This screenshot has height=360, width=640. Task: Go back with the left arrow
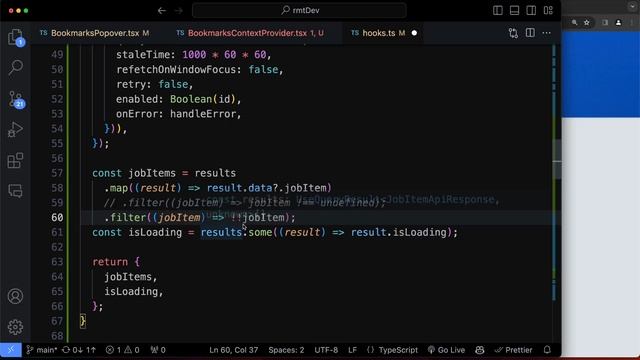coord(162,11)
